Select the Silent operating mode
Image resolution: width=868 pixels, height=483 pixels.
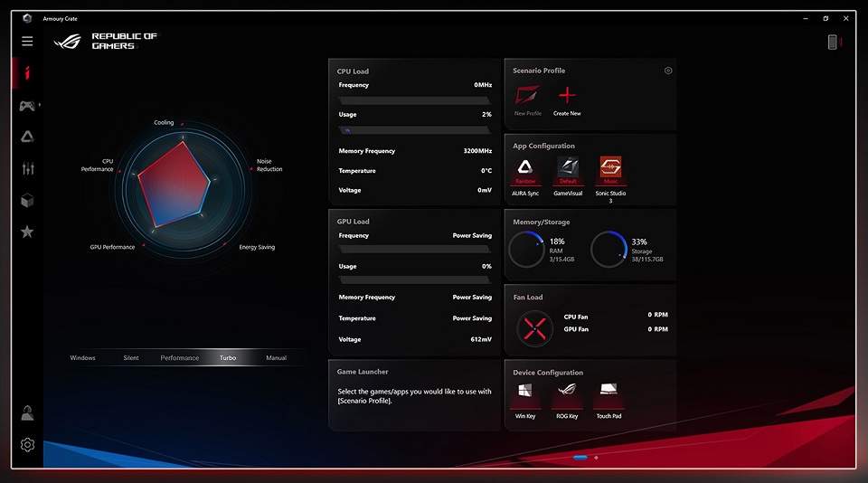131,358
